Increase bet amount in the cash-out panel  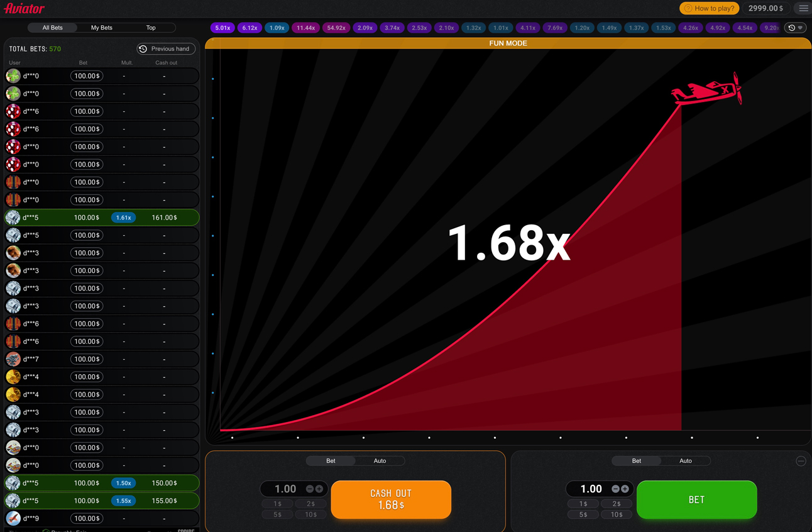tap(319, 489)
